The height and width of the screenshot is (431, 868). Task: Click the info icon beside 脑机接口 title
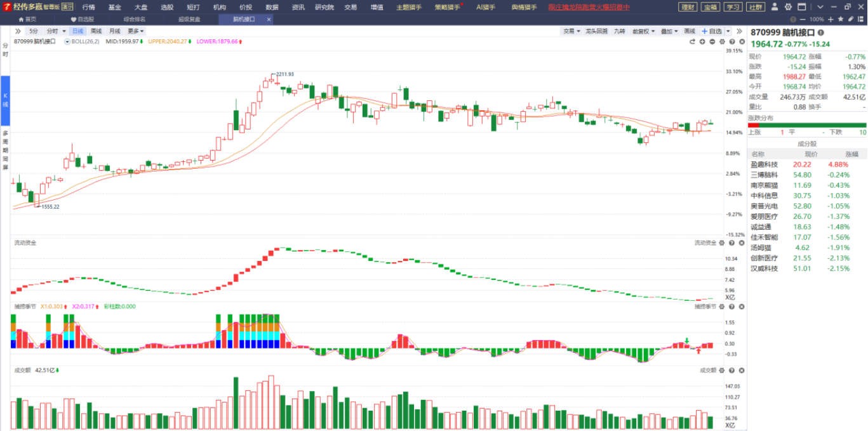coord(821,32)
